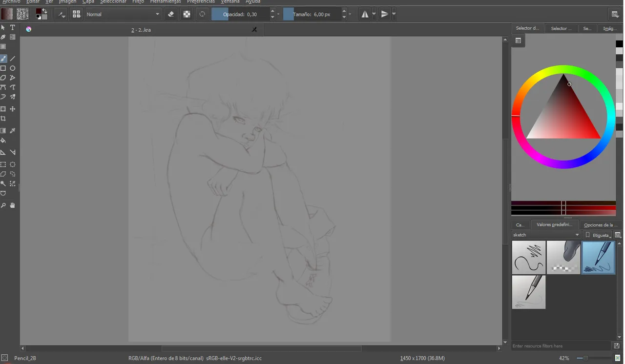
Task: Select the Freehand Brush tool
Action: [3, 59]
